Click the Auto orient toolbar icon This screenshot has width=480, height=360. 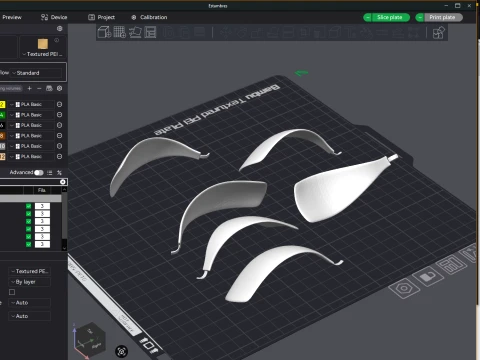pyautogui.click(x=135, y=32)
